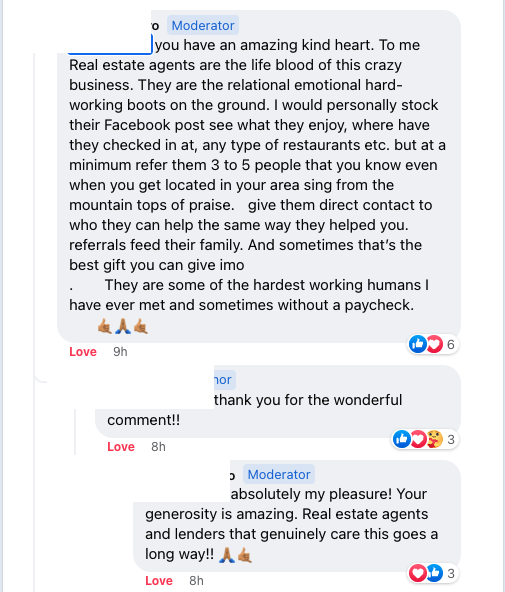The width and height of the screenshot is (505, 592).
Task: Open reaction count 6 on first comment
Action: [x=451, y=344]
